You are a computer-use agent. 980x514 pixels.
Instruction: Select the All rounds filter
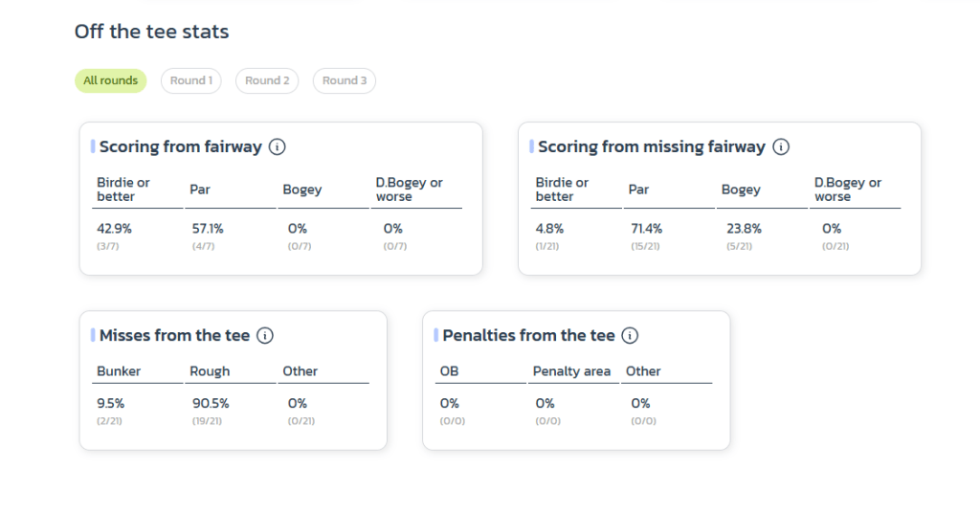(110, 80)
